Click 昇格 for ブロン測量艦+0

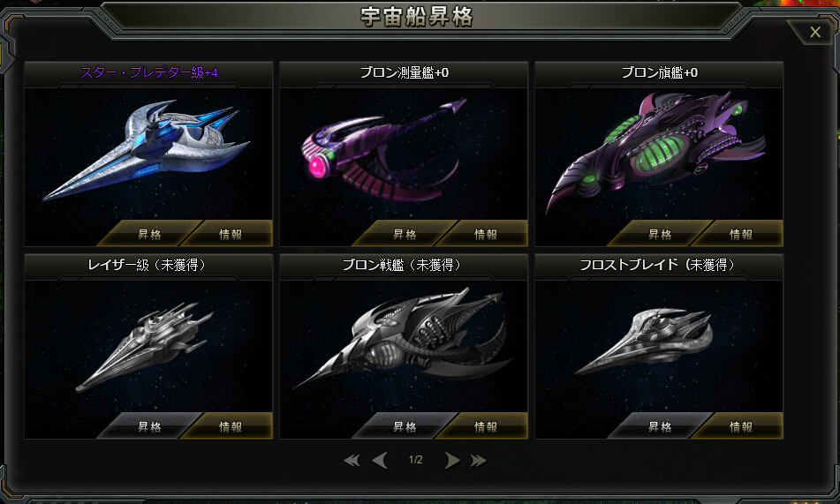tap(405, 234)
